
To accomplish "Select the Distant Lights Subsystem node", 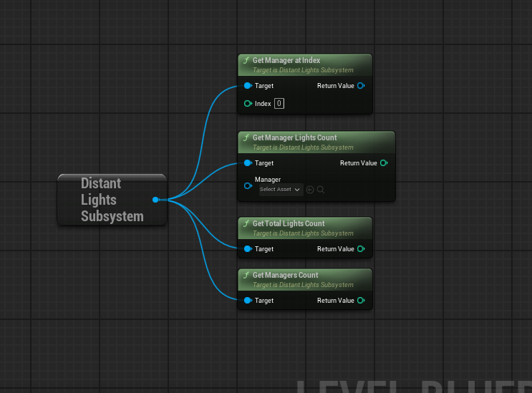I will point(112,200).
